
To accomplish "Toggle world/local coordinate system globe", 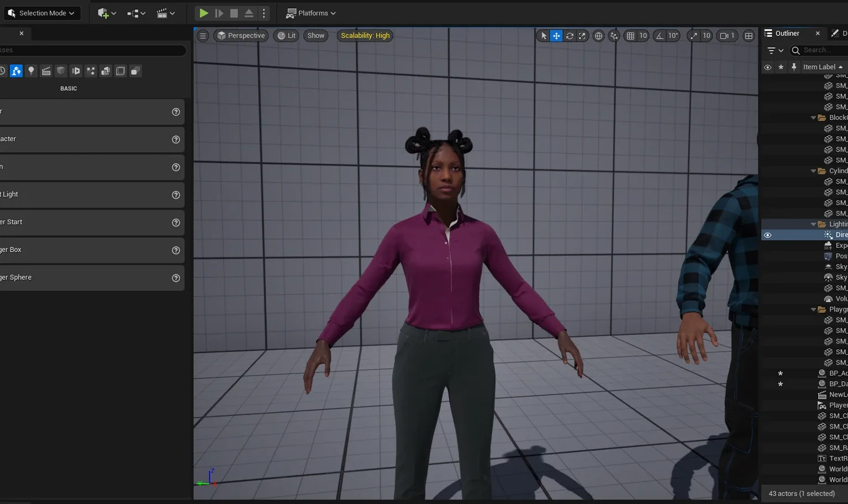I will [x=599, y=35].
